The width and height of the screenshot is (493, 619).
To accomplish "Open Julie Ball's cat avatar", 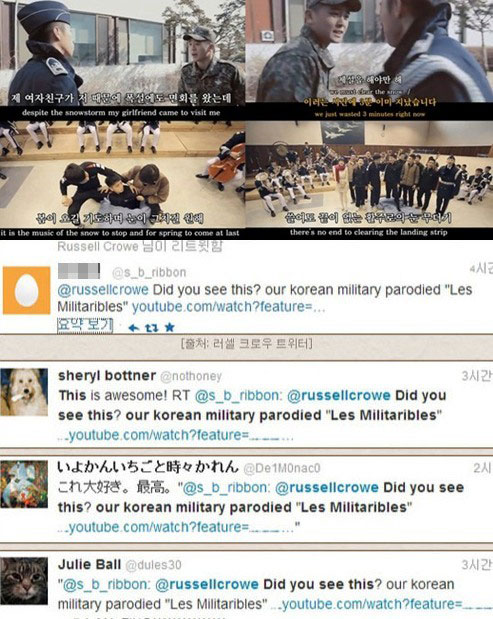I will click(24, 581).
